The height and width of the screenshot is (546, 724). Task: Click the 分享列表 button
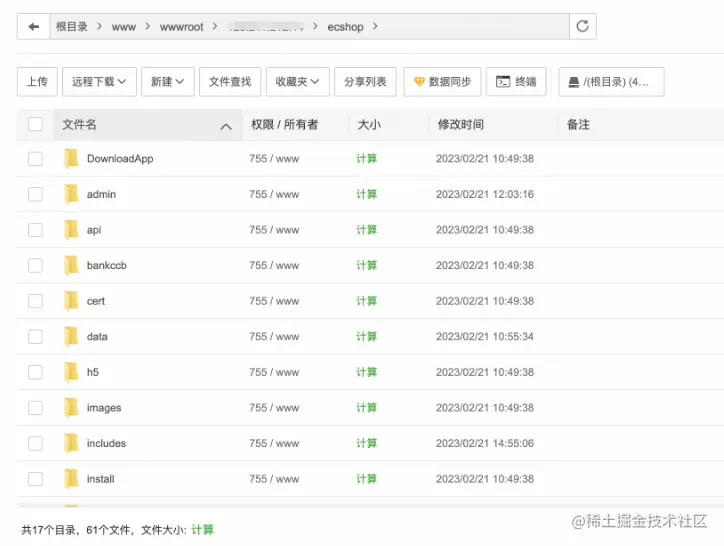click(x=365, y=82)
